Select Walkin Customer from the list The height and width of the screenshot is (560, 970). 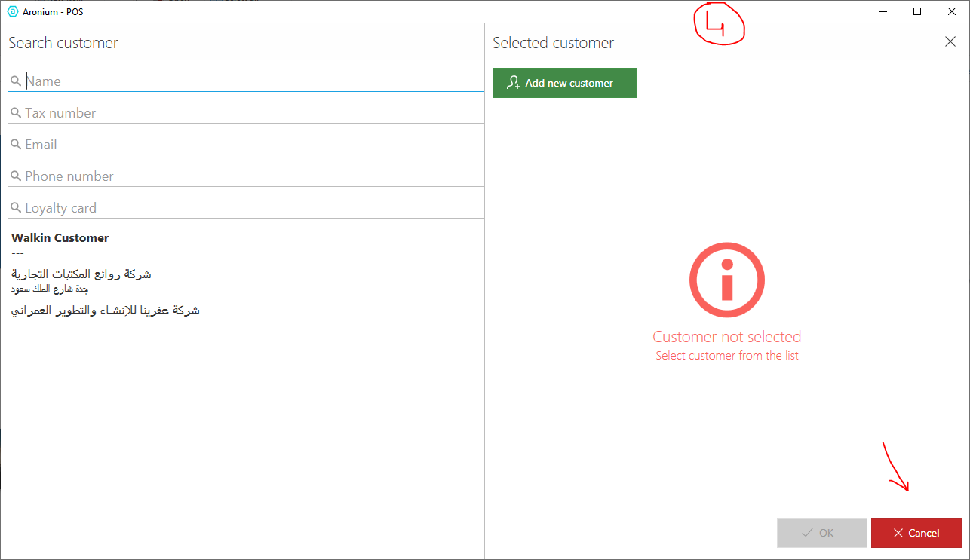click(x=60, y=238)
